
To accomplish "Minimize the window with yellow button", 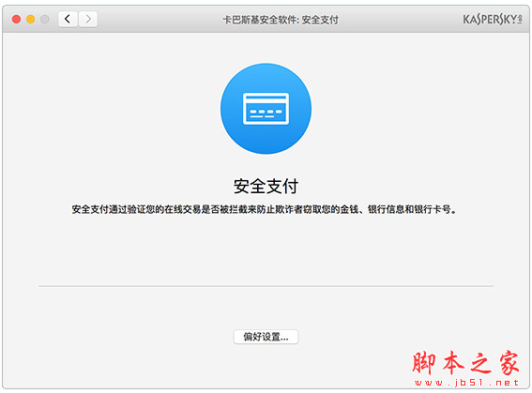I will click(x=31, y=20).
